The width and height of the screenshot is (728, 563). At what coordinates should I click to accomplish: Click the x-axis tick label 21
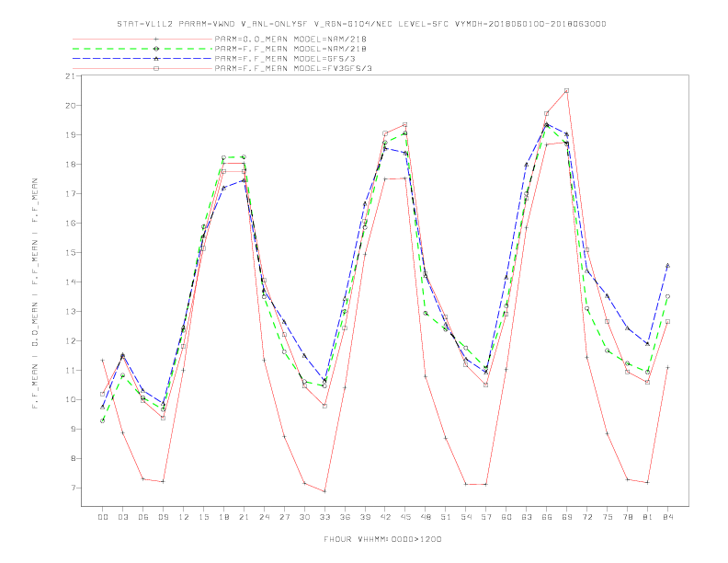click(x=244, y=517)
